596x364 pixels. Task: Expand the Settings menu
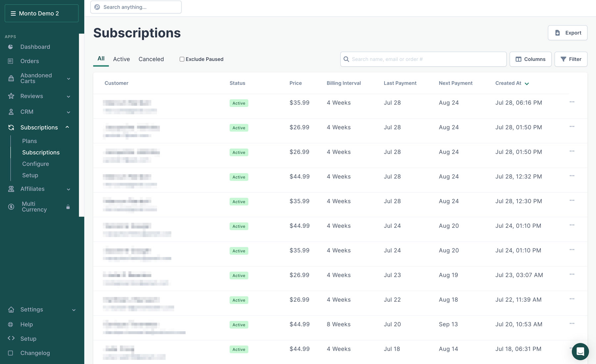pyautogui.click(x=74, y=309)
